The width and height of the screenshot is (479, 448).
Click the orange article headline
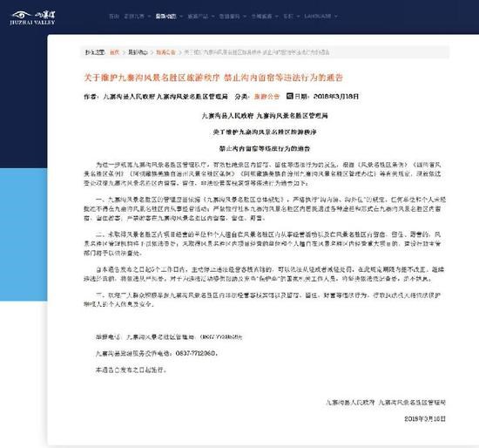213,78
